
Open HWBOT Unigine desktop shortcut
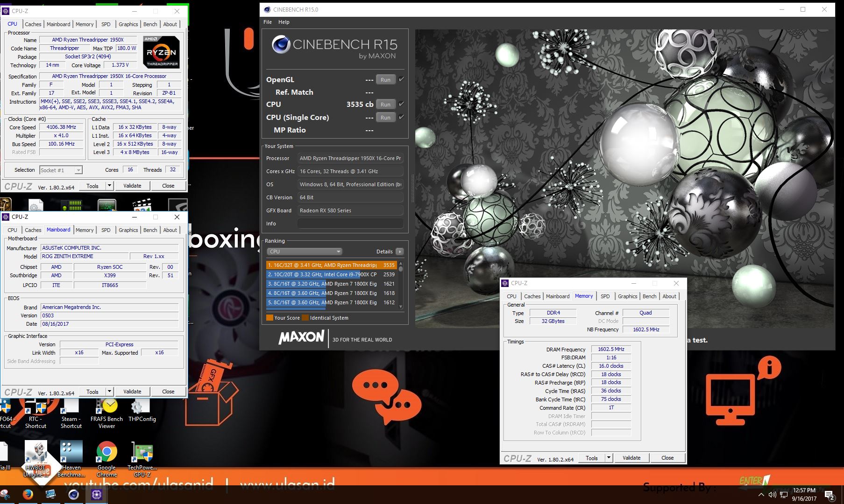pyautogui.click(x=35, y=459)
